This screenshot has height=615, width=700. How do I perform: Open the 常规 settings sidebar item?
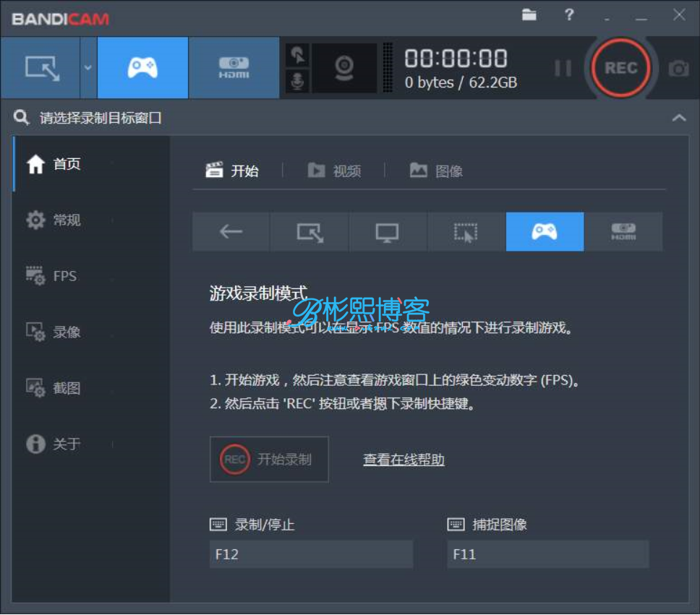pos(90,220)
